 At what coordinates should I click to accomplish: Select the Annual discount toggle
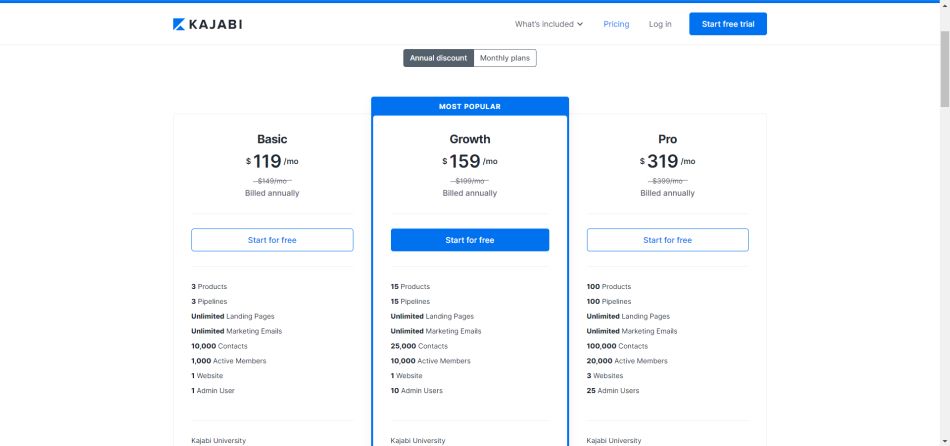coord(438,58)
